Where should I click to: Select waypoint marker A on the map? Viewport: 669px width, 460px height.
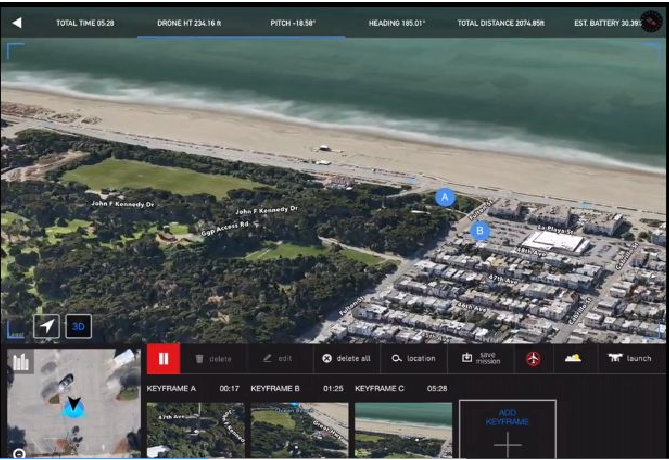[x=445, y=198]
